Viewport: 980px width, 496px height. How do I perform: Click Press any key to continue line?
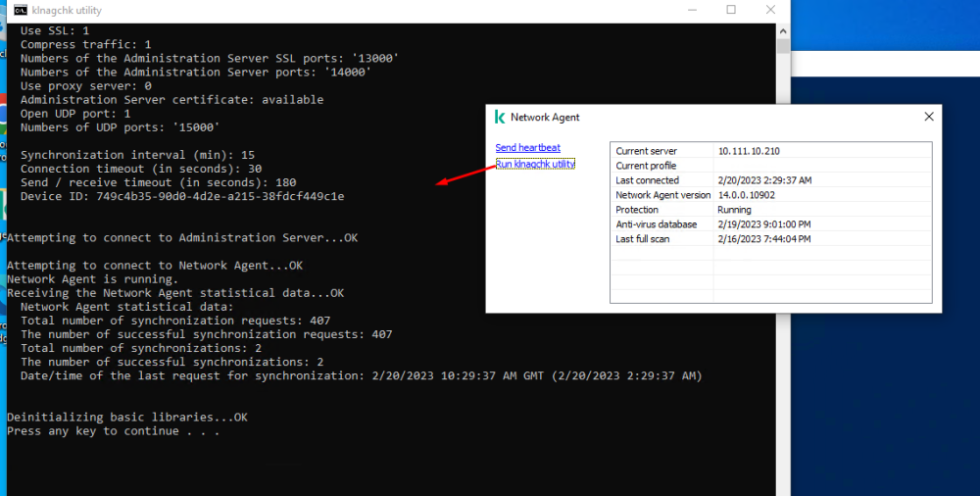[113, 431]
